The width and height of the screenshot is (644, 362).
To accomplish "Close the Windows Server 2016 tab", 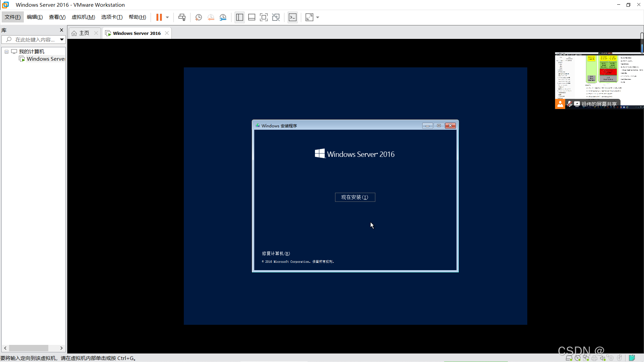I will tap(167, 33).
